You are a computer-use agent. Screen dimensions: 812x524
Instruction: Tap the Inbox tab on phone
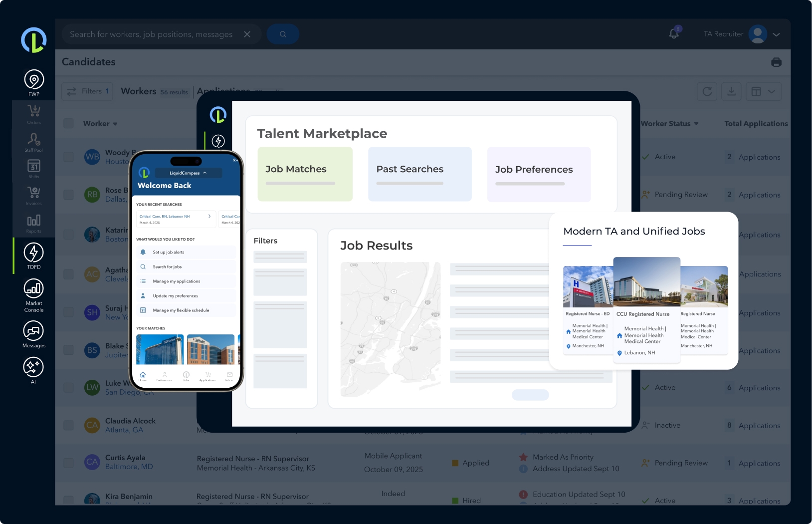tap(229, 376)
